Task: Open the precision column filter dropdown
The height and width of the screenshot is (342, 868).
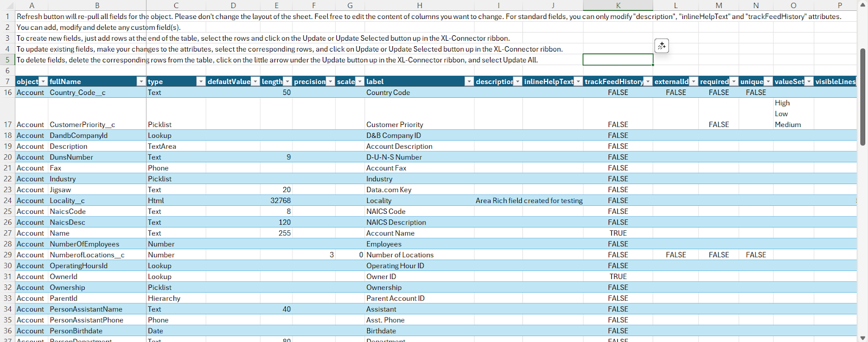Action: tap(330, 81)
